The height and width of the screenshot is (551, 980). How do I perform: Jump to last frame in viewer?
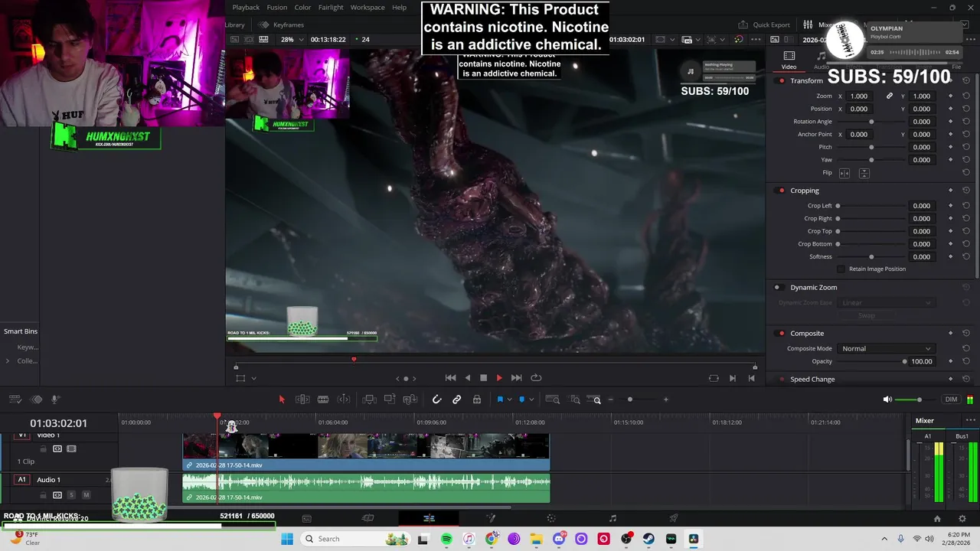516,378
